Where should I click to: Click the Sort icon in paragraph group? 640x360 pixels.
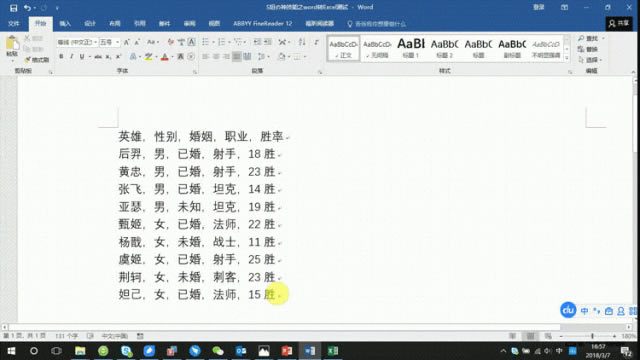(302, 42)
